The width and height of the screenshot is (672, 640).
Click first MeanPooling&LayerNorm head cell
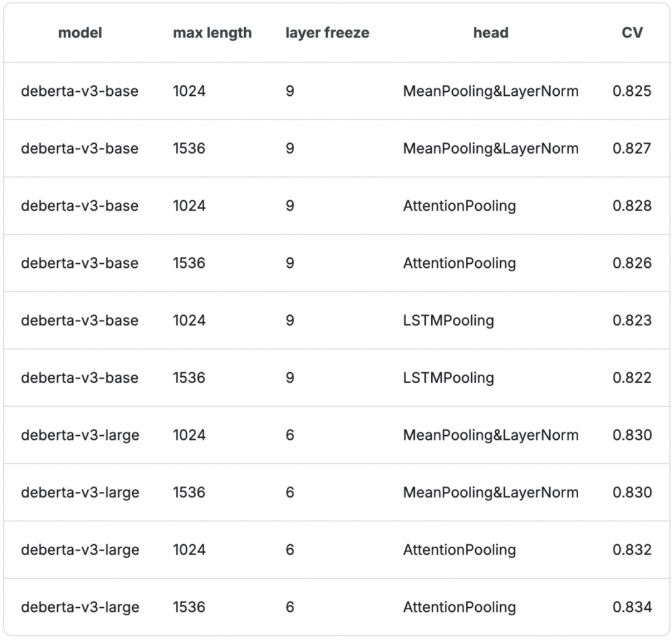click(x=490, y=91)
